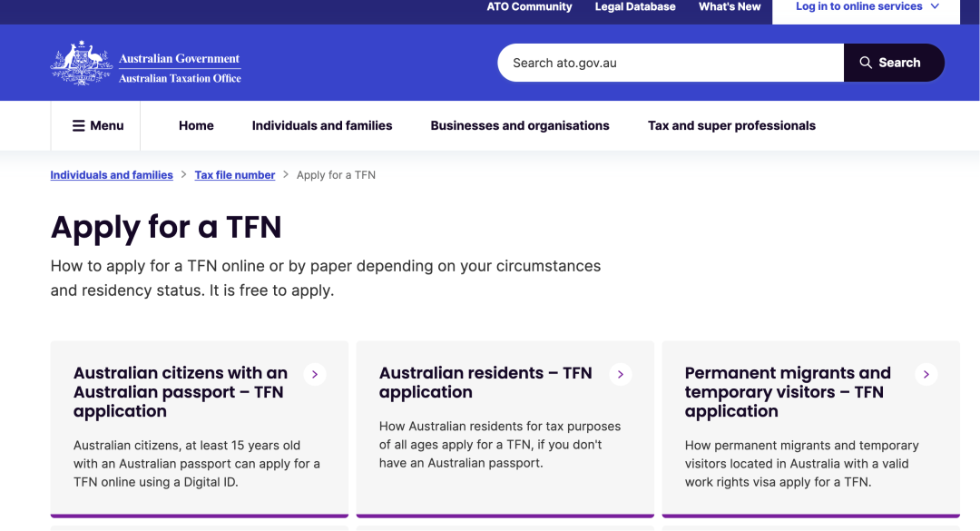The width and height of the screenshot is (980, 531).
Task: Open Businesses and organisations navigation item
Action: (520, 126)
